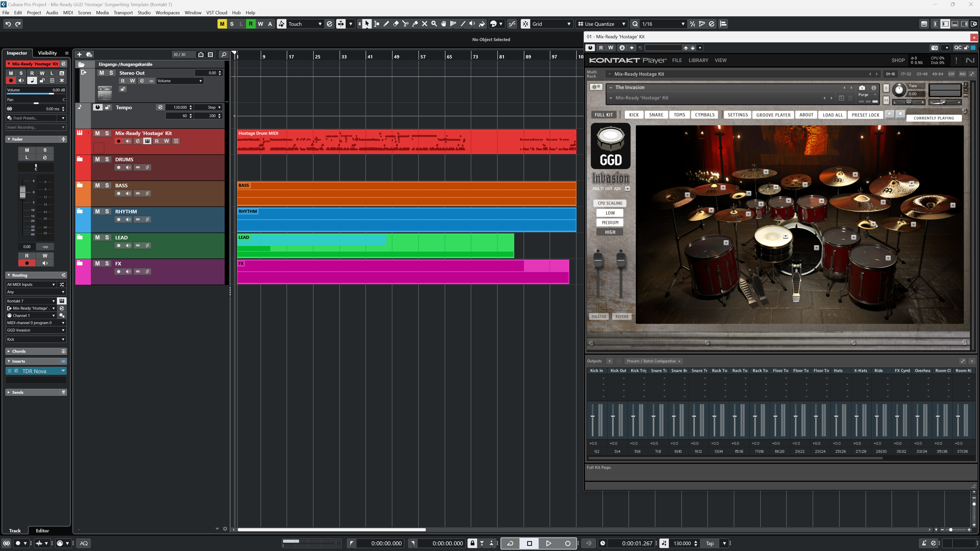Click the LOAD ALL button

click(x=832, y=115)
